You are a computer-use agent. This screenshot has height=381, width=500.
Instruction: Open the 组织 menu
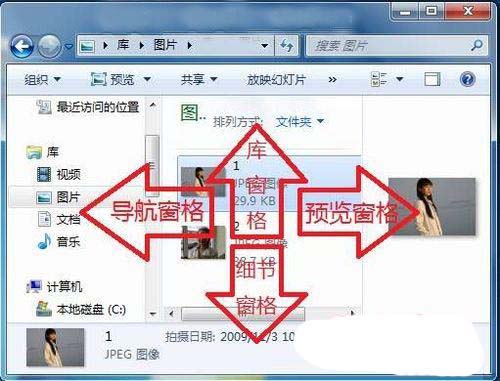(x=42, y=80)
